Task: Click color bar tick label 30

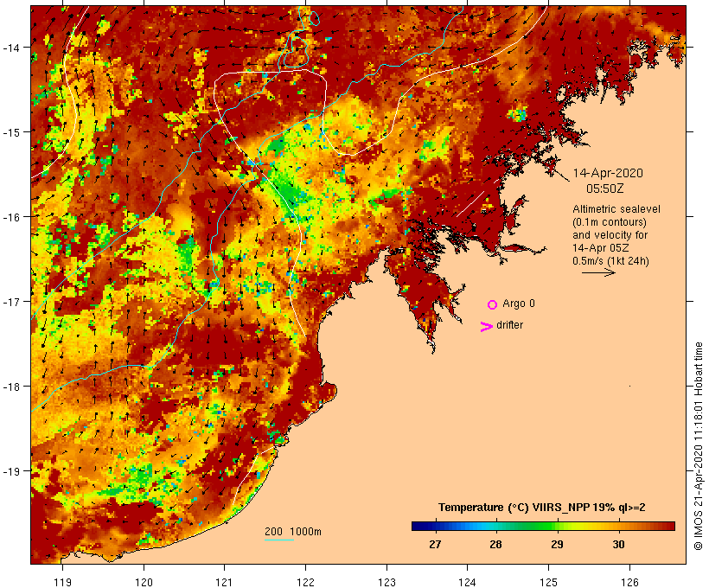Action: tap(618, 545)
